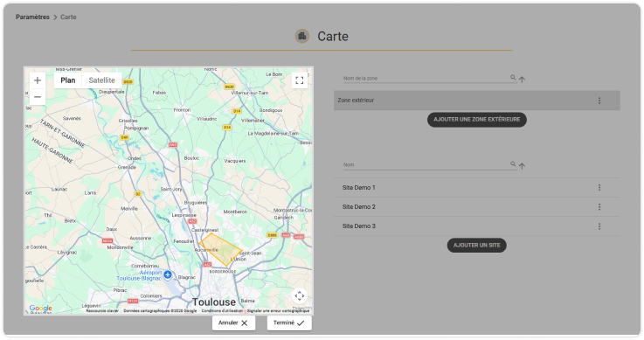The height and width of the screenshot is (340, 644).
Task: Toggle fullscreen view of the map
Action: pyautogui.click(x=300, y=80)
